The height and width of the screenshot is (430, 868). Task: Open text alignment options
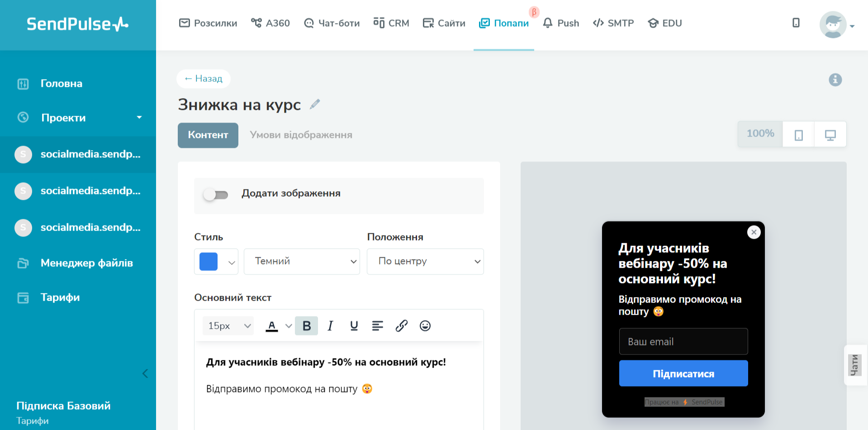click(x=377, y=326)
